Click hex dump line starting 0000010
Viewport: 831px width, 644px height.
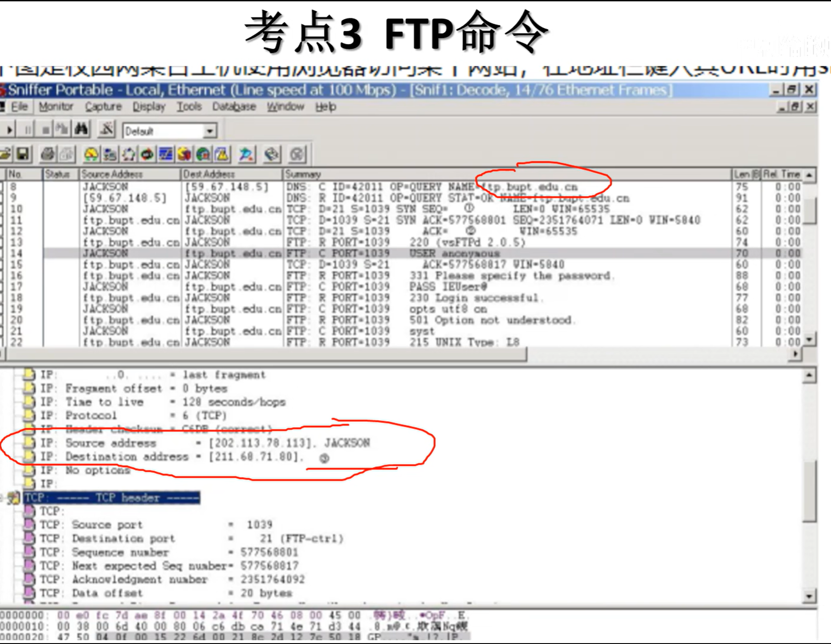point(234,626)
